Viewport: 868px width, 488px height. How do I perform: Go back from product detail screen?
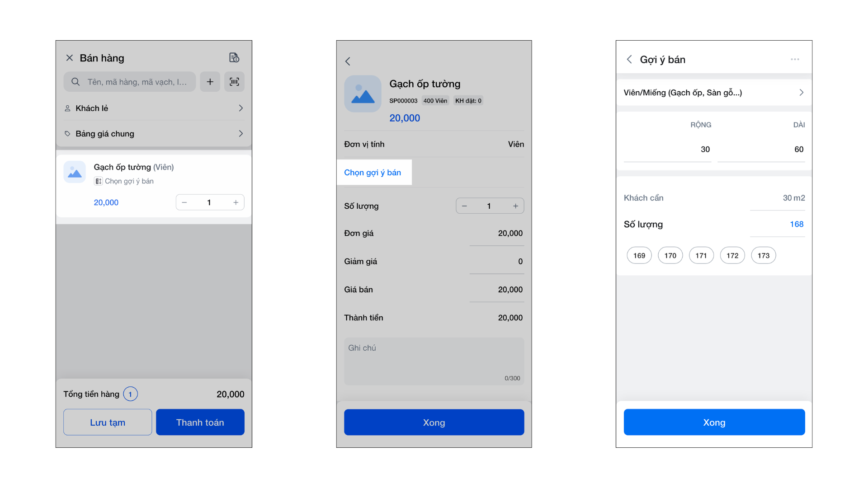point(348,61)
